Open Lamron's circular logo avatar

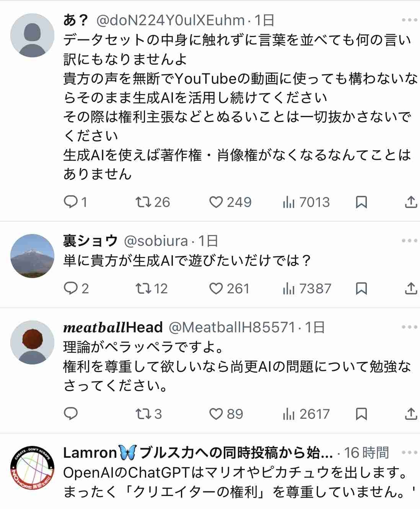32,467
